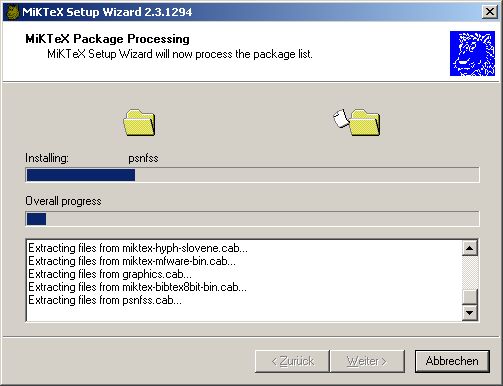
Task: Click the Overall progress bar
Action: pyautogui.click(x=252, y=219)
